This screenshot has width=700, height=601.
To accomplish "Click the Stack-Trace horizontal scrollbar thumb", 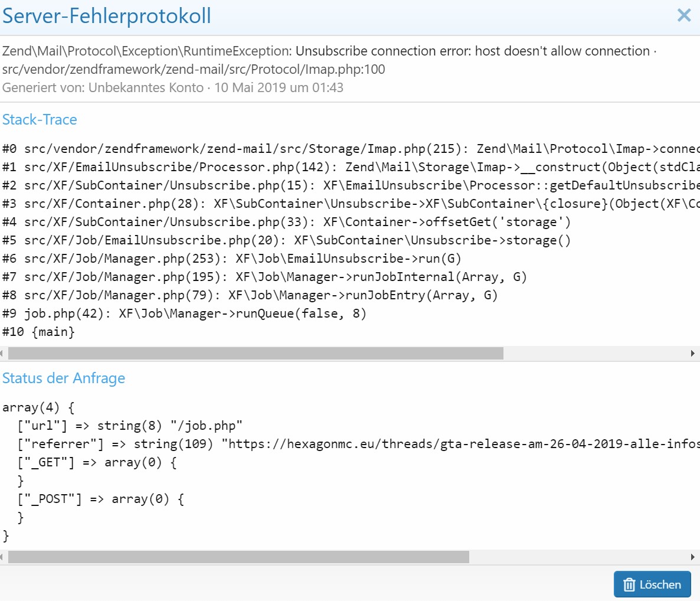I will pos(255,354).
